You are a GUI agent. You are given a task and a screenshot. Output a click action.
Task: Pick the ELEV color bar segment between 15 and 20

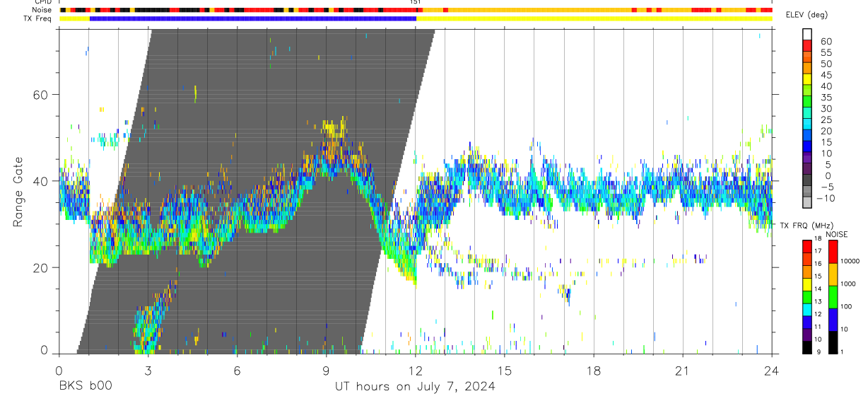point(808,136)
